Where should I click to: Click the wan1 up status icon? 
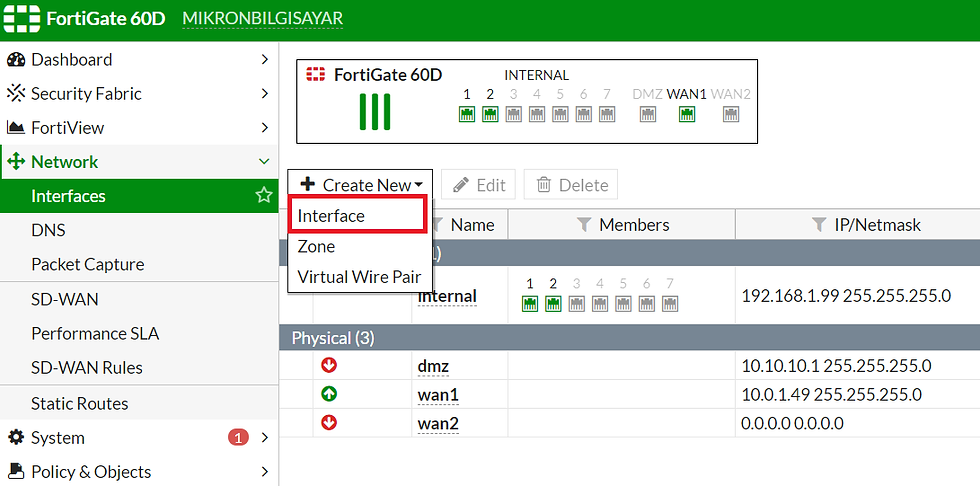329,394
